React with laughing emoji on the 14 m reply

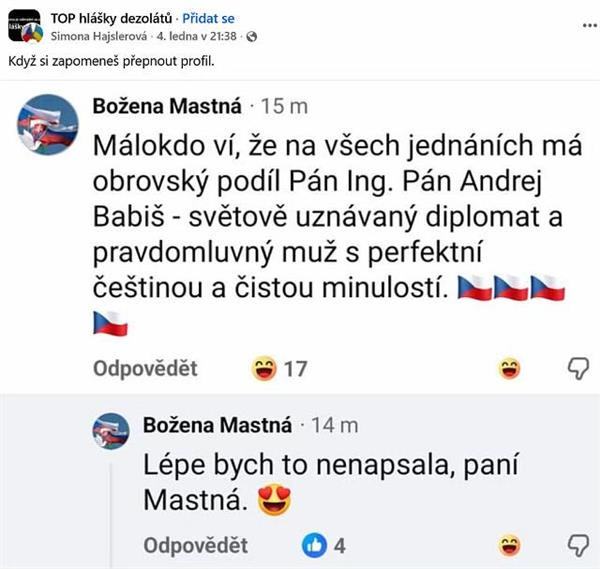coord(510,546)
